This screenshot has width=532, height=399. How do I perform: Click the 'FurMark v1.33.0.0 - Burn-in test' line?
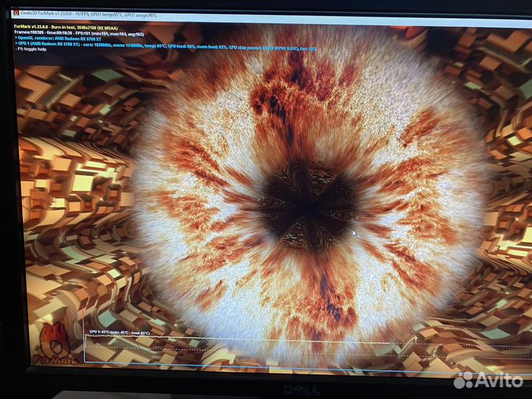coord(66,27)
